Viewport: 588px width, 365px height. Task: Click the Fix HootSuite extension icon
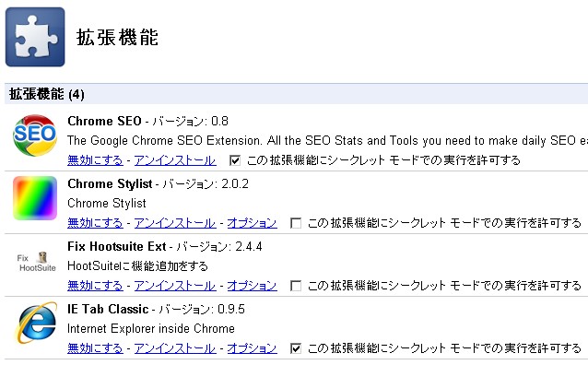pos(36,262)
